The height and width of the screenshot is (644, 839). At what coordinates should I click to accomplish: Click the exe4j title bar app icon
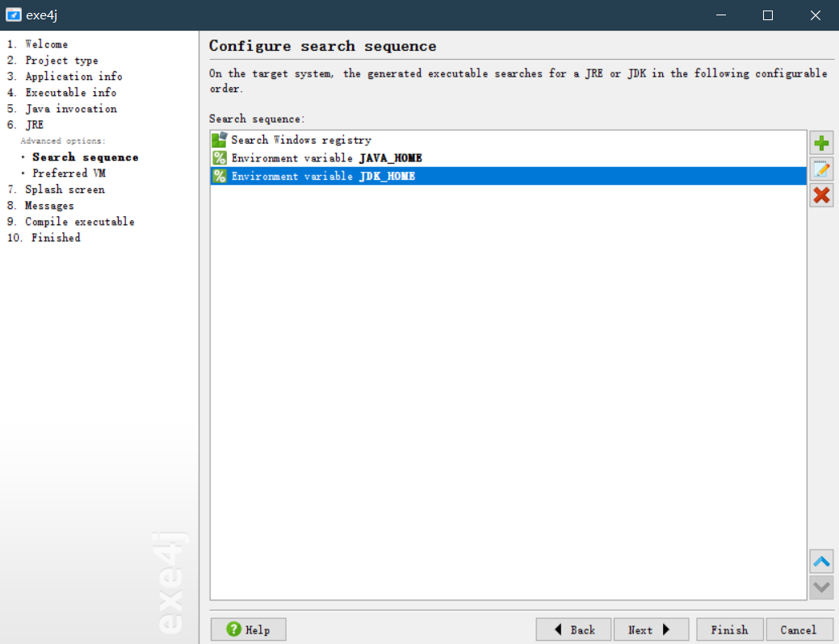tap(14, 15)
